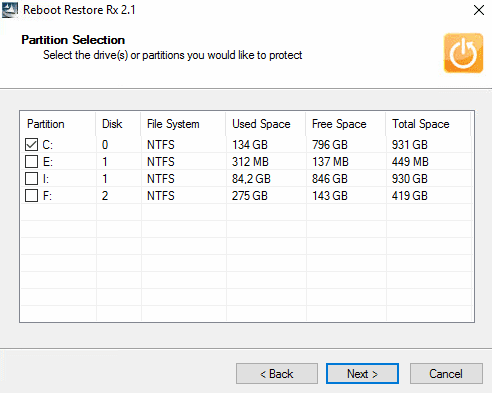Cancel the installation wizard
The height and width of the screenshot is (393, 492).
click(446, 374)
